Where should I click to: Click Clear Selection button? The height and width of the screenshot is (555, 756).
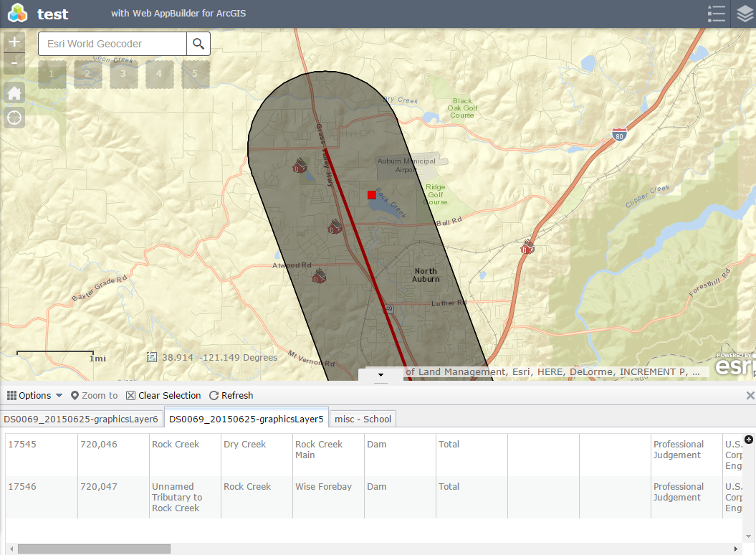[x=163, y=395]
